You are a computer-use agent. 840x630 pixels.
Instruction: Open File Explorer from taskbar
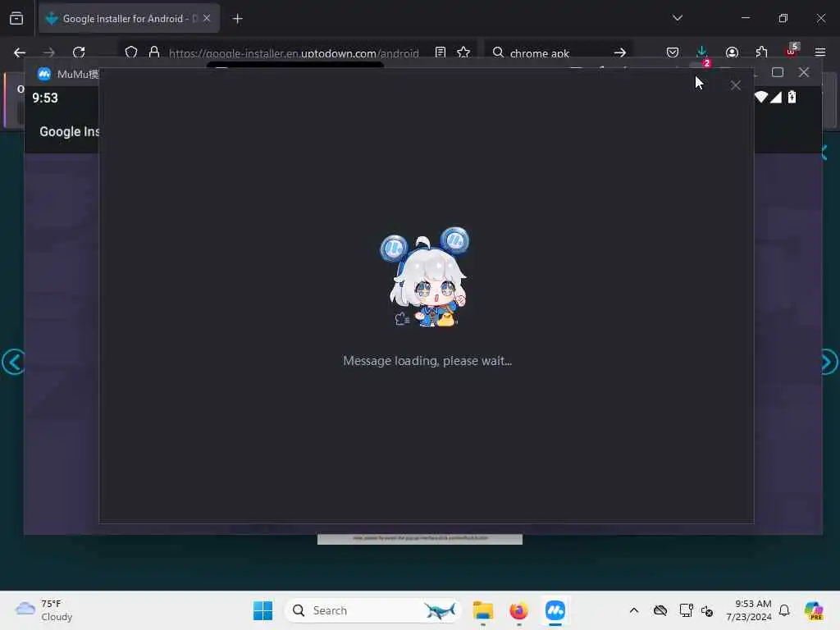click(482, 610)
